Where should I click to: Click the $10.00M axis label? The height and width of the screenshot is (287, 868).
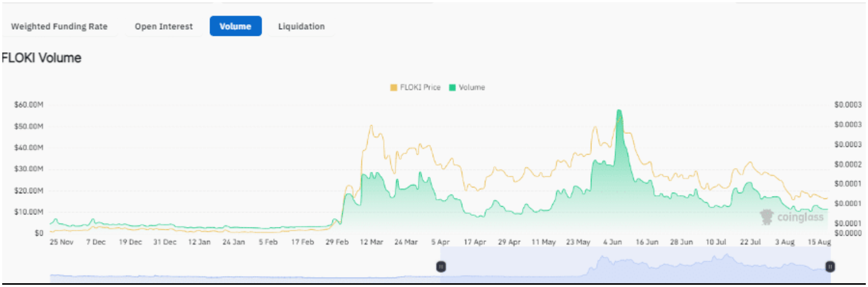coord(29,212)
